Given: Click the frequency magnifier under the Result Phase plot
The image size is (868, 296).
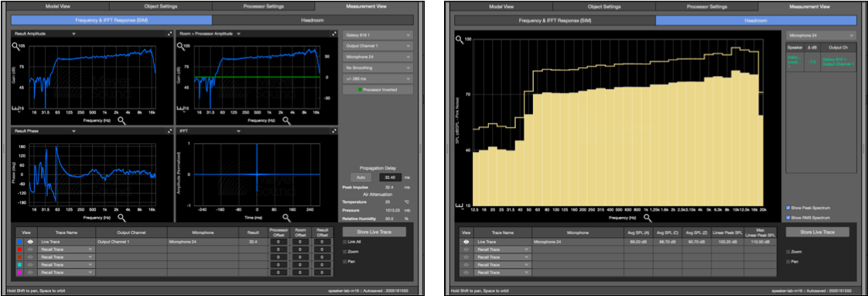Looking at the screenshot, I should [121, 218].
